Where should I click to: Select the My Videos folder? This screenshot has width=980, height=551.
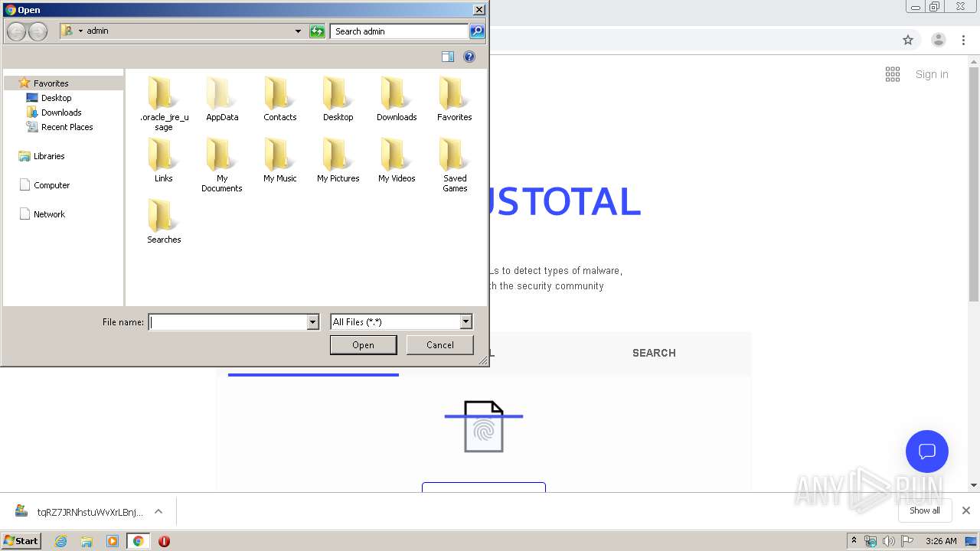point(397,160)
